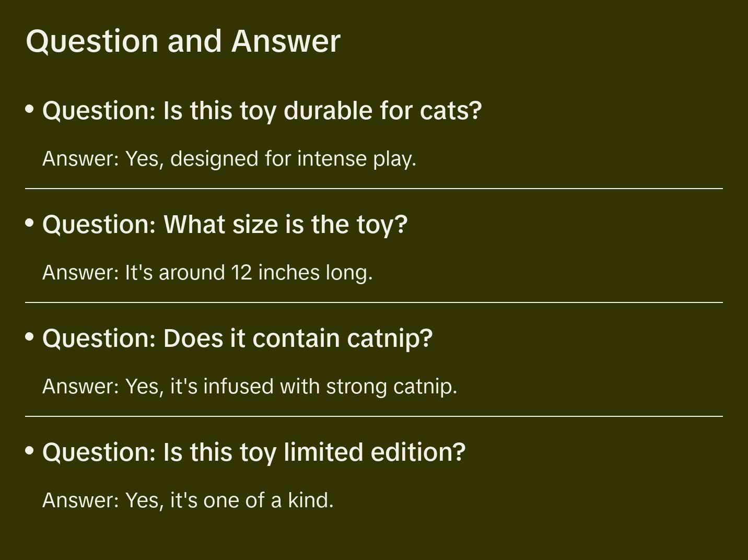The height and width of the screenshot is (560, 748).
Task: Click the bullet beside the durable question
Action: point(30,109)
